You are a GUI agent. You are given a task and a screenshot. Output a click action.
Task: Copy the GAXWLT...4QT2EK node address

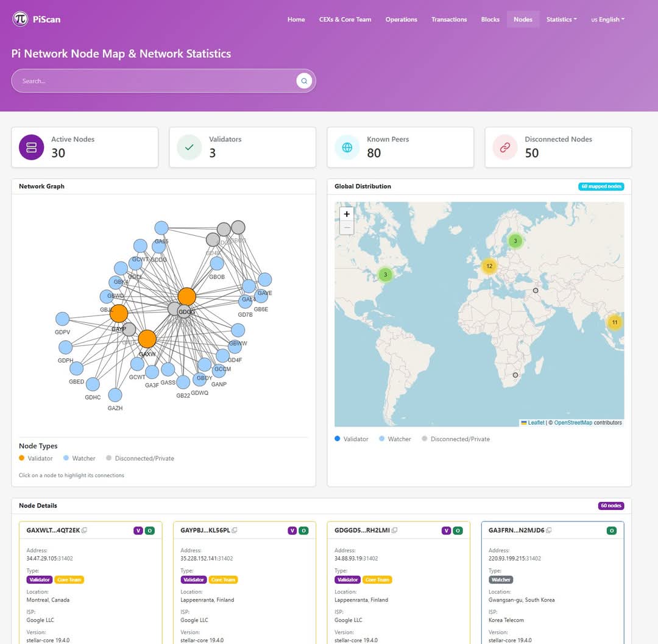84,530
